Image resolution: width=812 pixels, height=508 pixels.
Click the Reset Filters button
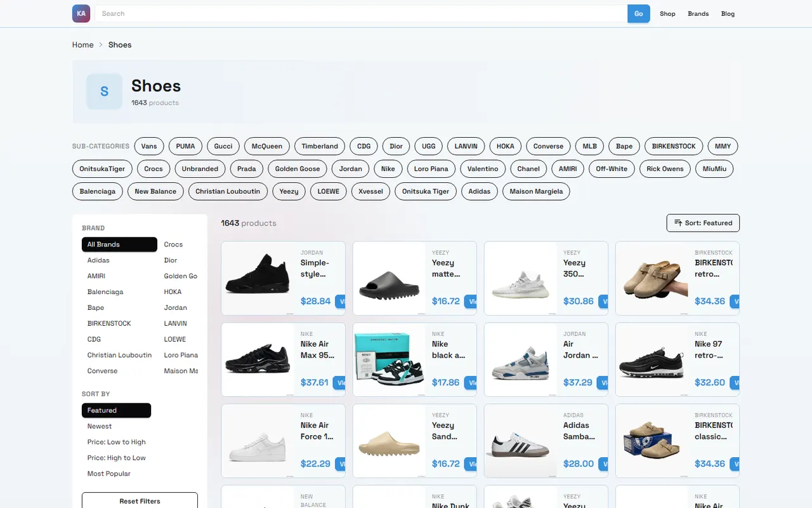click(140, 501)
